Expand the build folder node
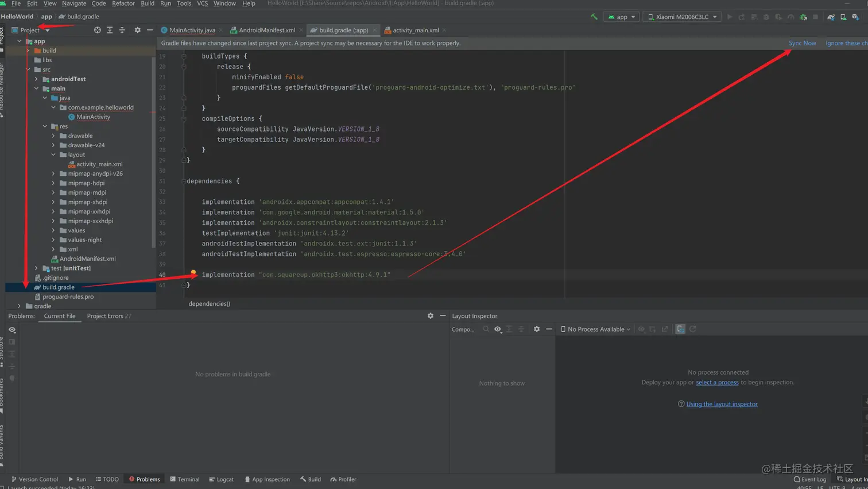This screenshot has width=868, height=489. [28, 51]
